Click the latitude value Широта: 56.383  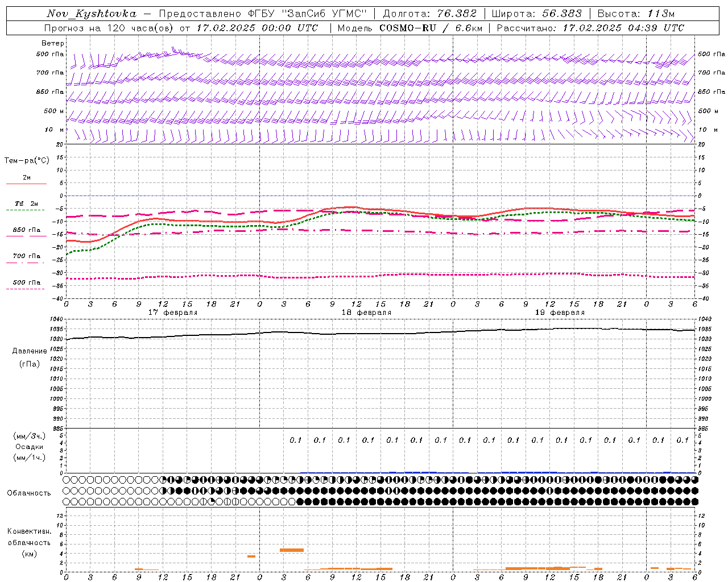pyautogui.click(x=537, y=14)
